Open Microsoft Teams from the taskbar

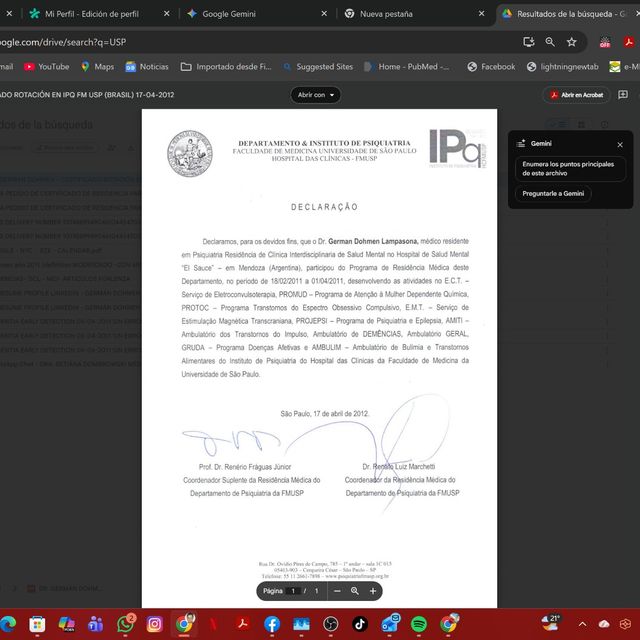pyautogui.click(x=96, y=624)
